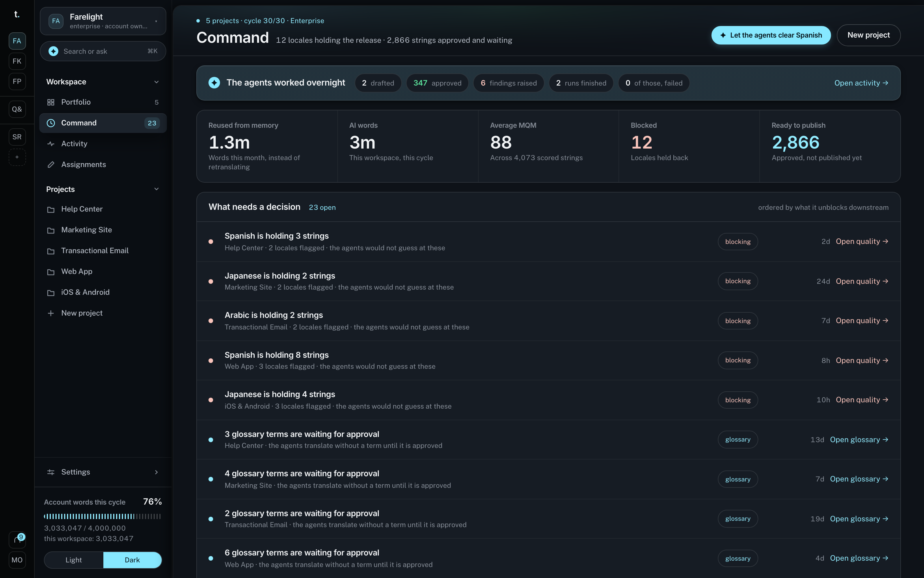The image size is (924, 578).
Task: Click the Activity pulse icon
Action: (x=51, y=144)
